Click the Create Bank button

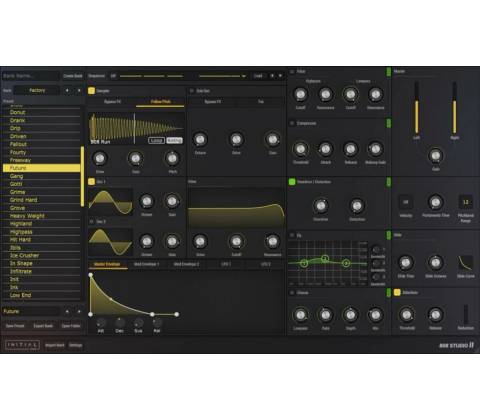point(73,76)
